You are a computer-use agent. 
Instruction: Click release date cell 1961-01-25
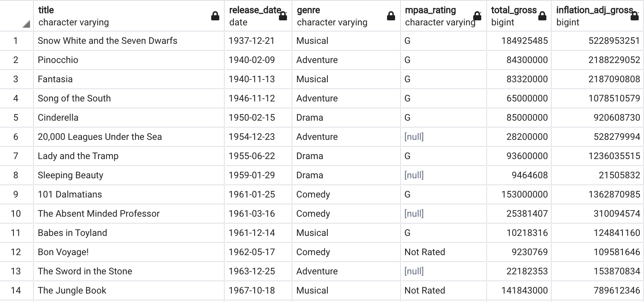pyautogui.click(x=252, y=194)
